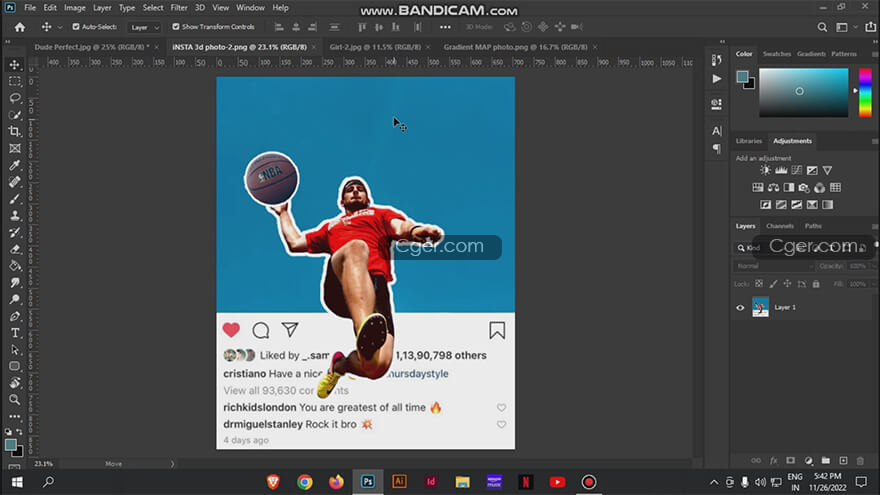Toggle lock image pixels brush icon
Viewport: 880px width, 495px height.
pyautogui.click(x=773, y=284)
